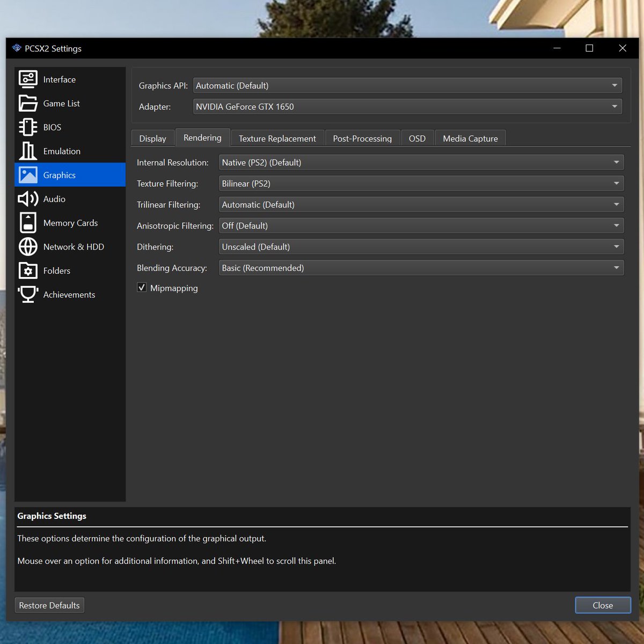Click the Network & HDD globe icon
The height and width of the screenshot is (644, 644).
pyautogui.click(x=28, y=247)
